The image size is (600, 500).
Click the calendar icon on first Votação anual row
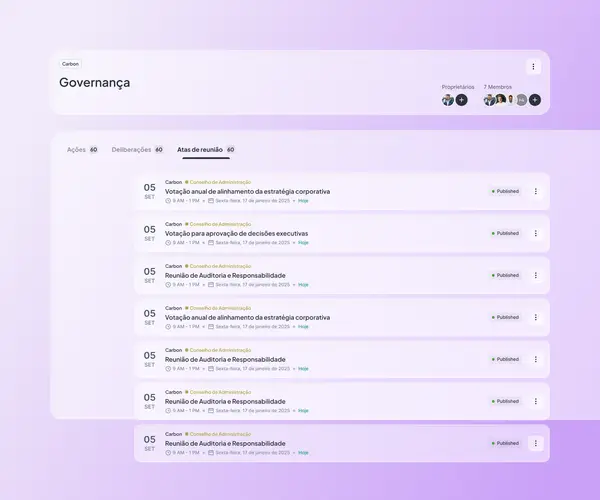click(211, 200)
